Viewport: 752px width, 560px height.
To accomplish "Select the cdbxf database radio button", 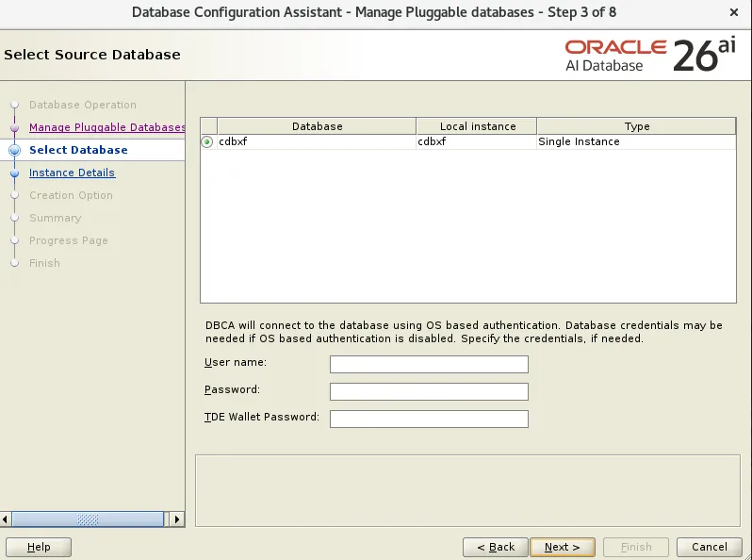I will 207,141.
